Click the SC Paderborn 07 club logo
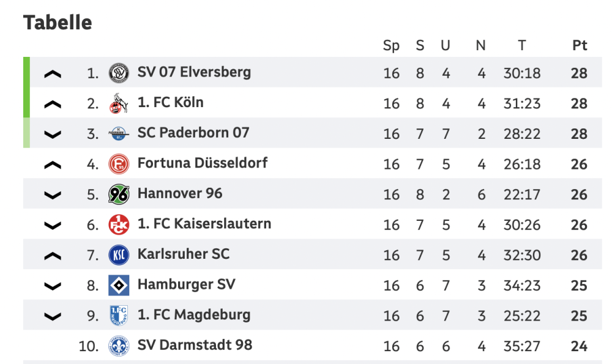The width and height of the screenshot is (612, 364). pos(119,134)
